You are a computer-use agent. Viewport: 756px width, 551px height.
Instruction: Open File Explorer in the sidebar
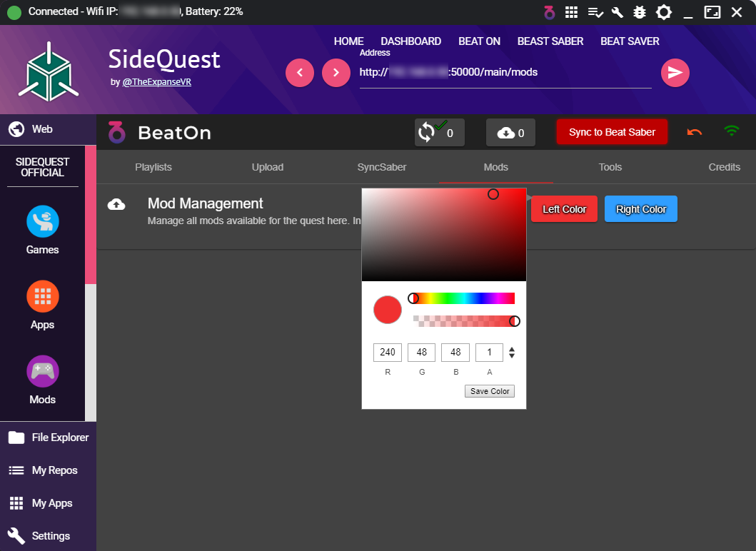click(49, 438)
